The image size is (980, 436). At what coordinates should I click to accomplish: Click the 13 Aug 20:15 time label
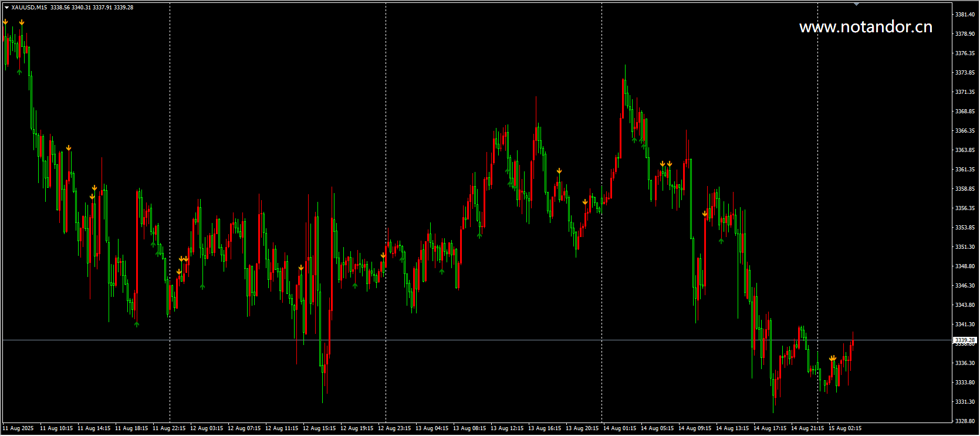coord(582,428)
